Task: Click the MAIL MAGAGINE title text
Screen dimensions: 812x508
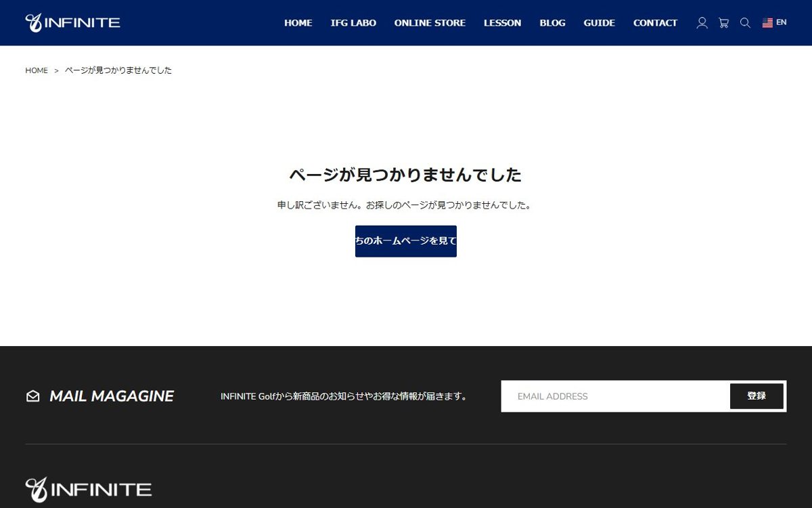Action: pos(112,396)
